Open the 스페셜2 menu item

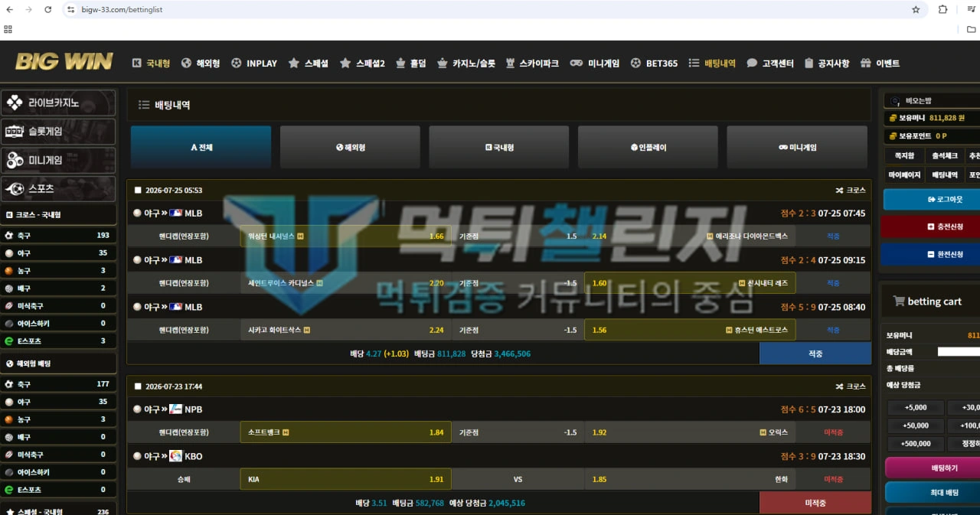pos(362,64)
